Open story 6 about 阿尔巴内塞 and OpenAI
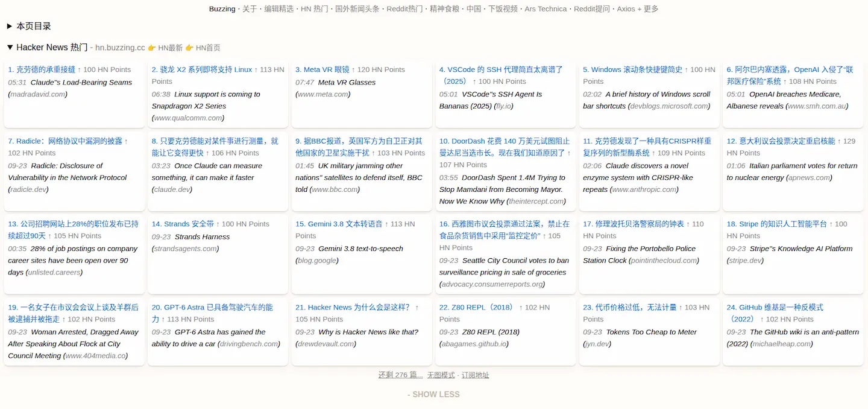The height and width of the screenshot is (409, 868). coord(790,75)
